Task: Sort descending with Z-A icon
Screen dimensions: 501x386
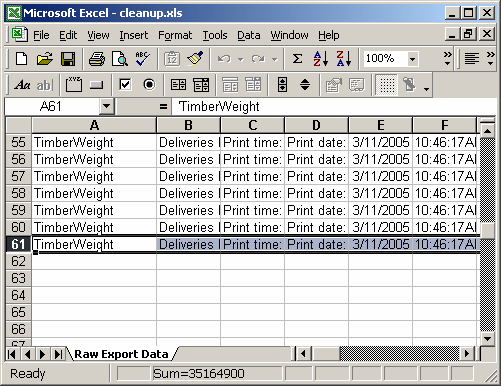Action: click(x=343, y=59)
